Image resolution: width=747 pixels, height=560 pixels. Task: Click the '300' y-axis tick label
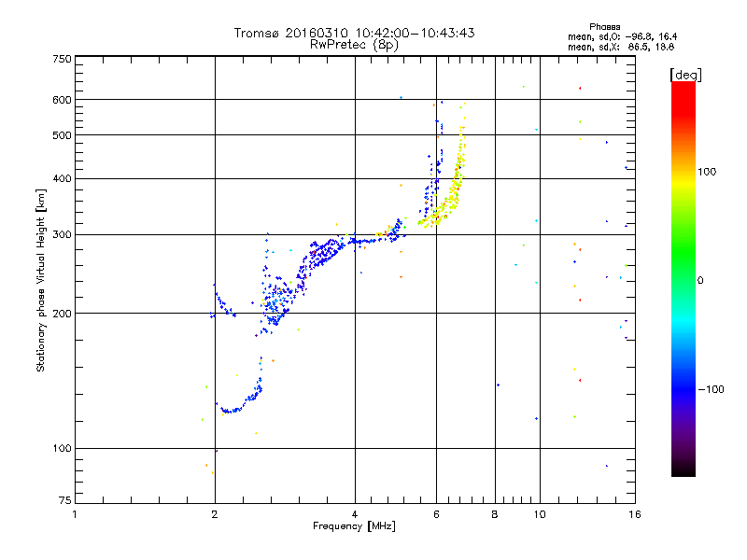tap(63, 234)
